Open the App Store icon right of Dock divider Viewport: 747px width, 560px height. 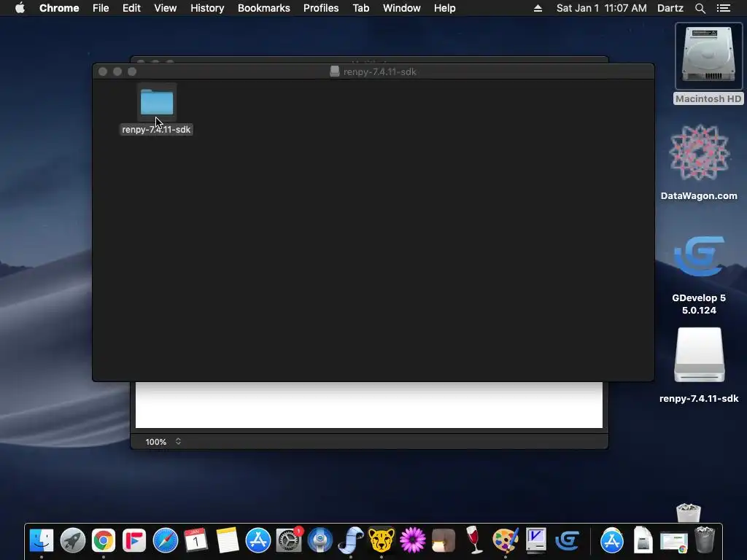(612, 540)
